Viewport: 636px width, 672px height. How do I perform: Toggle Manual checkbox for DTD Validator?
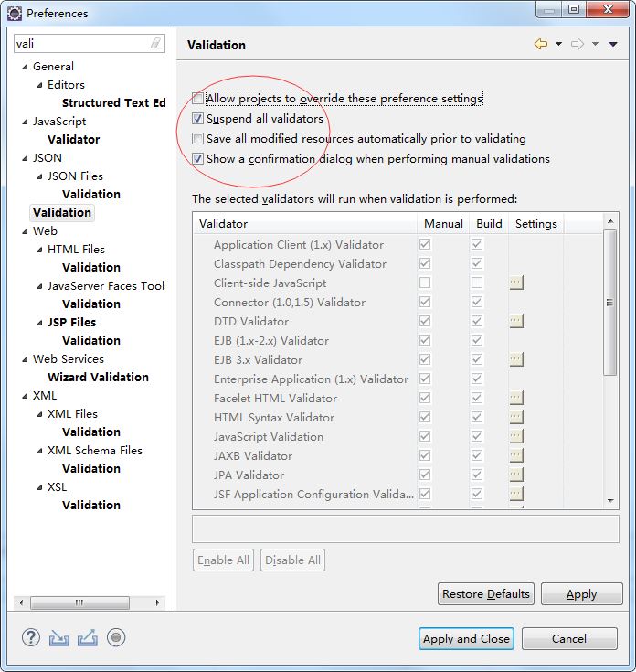point(425,321)
